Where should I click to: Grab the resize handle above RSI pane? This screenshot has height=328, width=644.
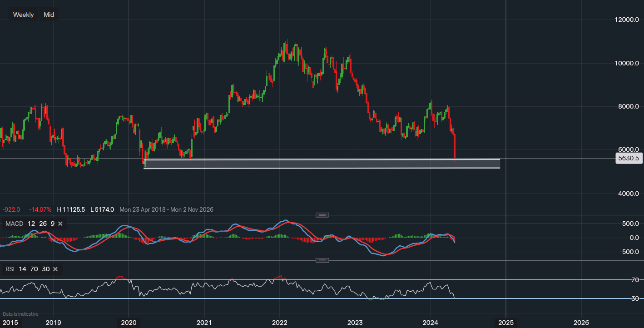click(x=322, y=260)
